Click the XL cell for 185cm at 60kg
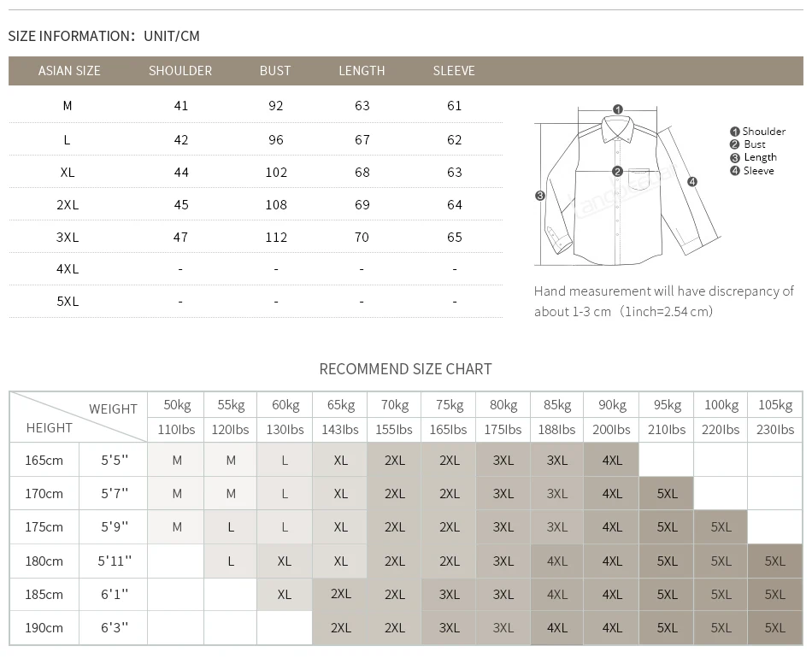The height and width of the screenshot is (658, 812). tap(285, 594)
